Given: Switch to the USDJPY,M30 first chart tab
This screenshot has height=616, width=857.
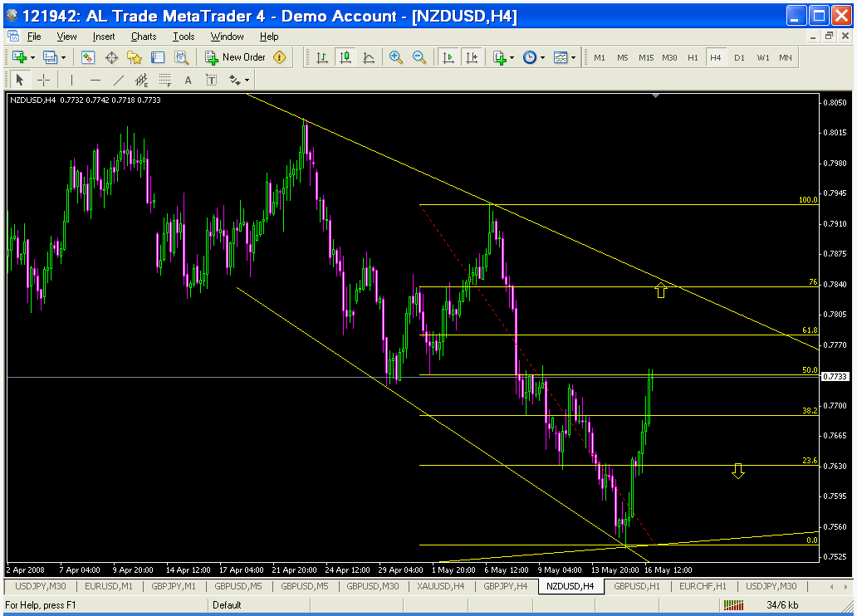Looking at the screenshot, I should 41,586.
